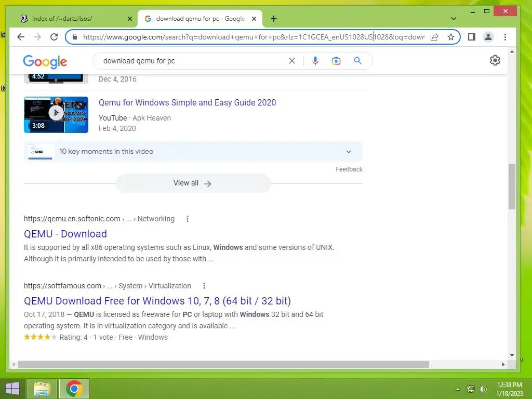Click horizontal scroll left arrow
Viewport: 532px width, 399px height.
click(x=14, y=364)
